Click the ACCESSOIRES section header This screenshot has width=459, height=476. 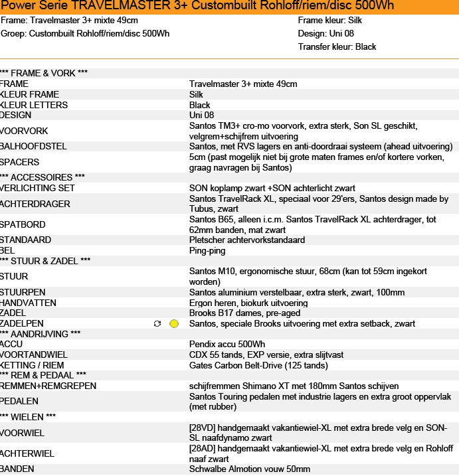click(x=43, y=177)
